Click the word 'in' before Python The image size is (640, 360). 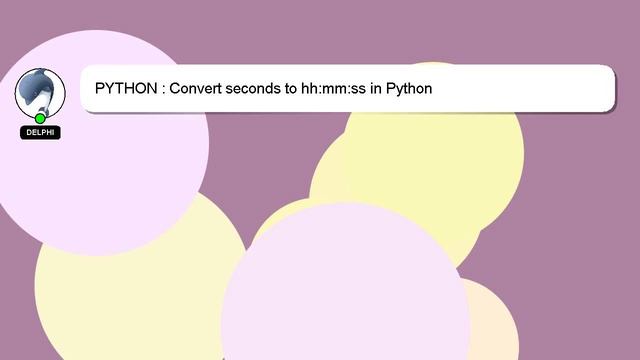point(376,88)
